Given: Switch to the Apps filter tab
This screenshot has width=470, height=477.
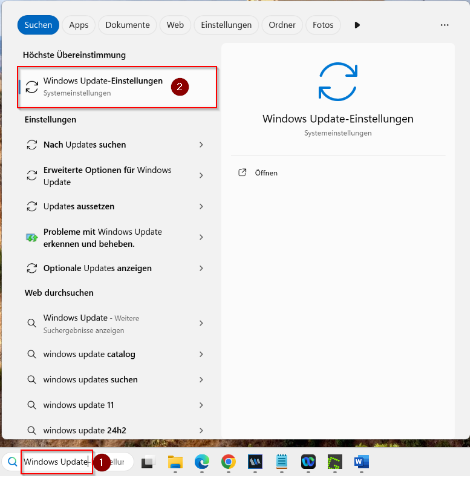Looking at the screenshot, I should coord(79,25).
